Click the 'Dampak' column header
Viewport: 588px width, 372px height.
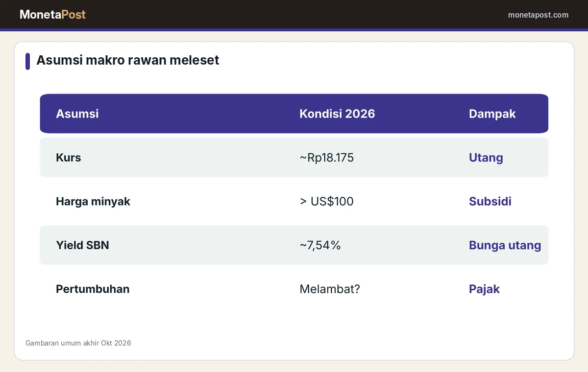click(x=492, y=114)
